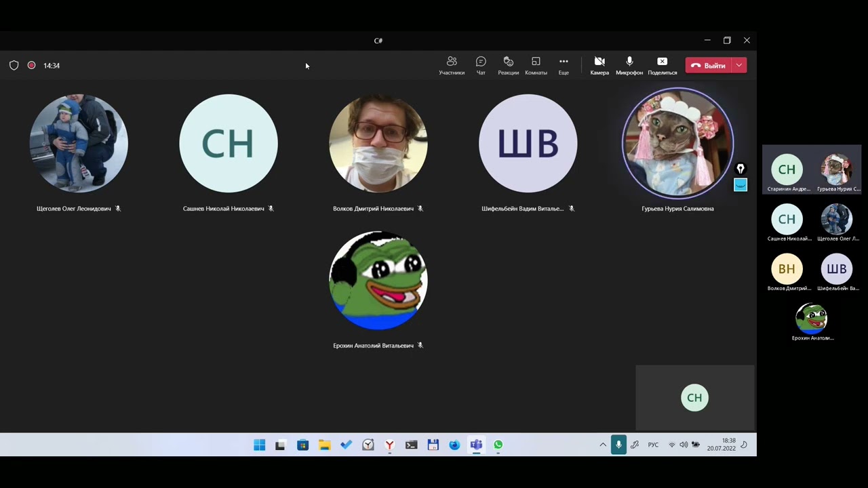Image resolution: width=868 pixels, height=488 pixels.
Task: Open the blue checkmark To Do app
Action: click(x=346, y=445)
